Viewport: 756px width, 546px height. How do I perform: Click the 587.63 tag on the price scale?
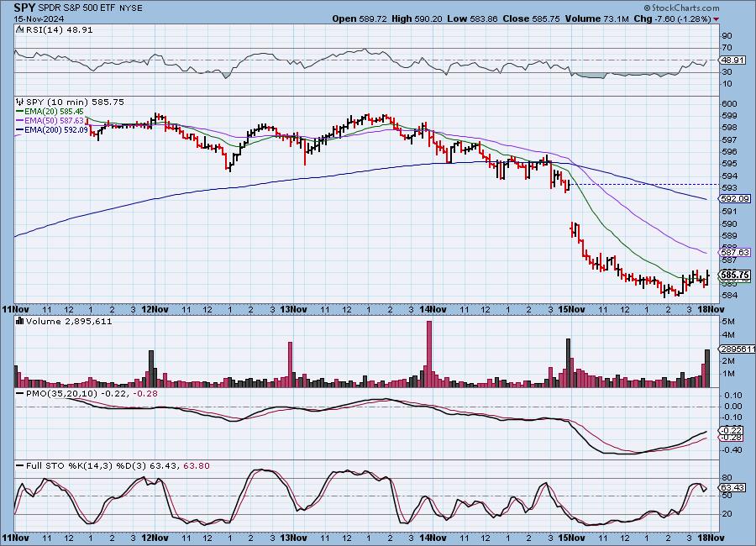[735, 252]
